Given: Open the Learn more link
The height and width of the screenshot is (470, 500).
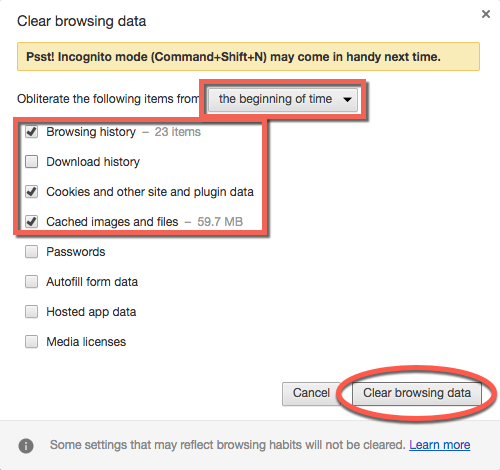Looking at the screenshot, I should (x=440, y=445).
